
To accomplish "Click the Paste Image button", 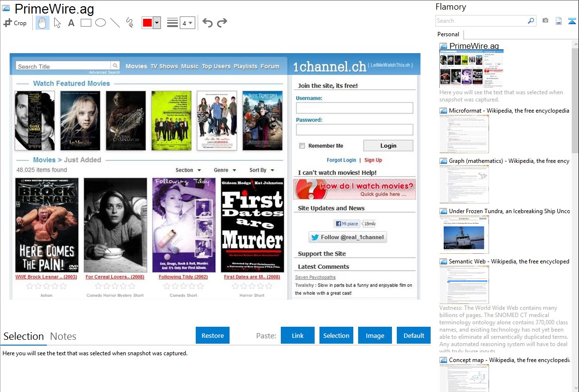I will 375,335.
